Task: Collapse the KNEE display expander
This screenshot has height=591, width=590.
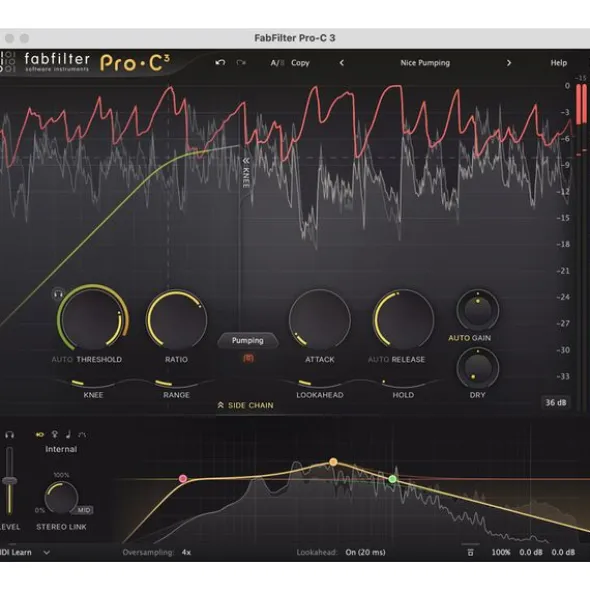Action: tap(246, 173)
